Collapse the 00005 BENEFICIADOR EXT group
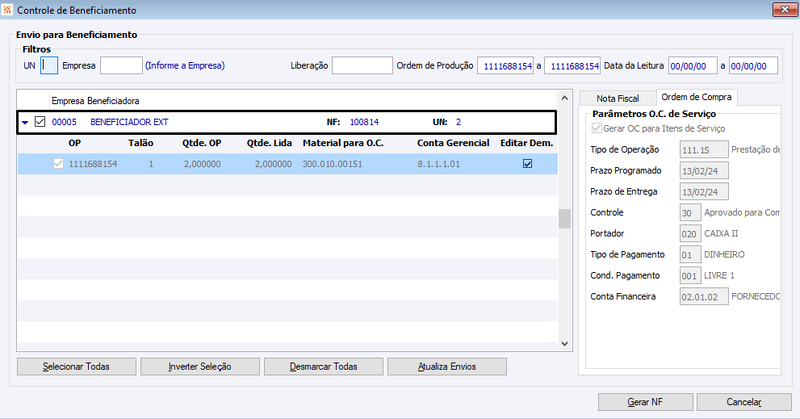The height and width of the screenshot is (419, 800). coord(25,122)
